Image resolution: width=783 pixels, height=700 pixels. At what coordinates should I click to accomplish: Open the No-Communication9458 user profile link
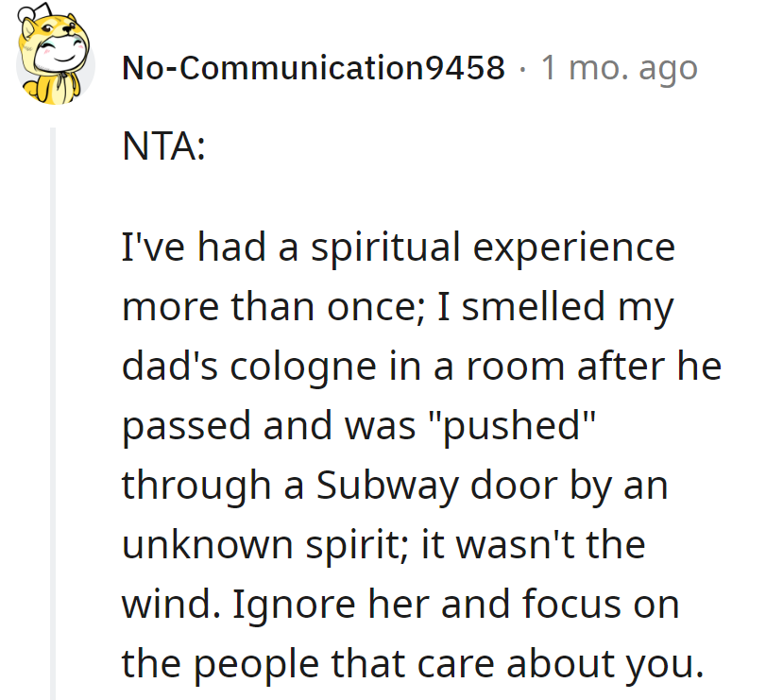point(314,68)
